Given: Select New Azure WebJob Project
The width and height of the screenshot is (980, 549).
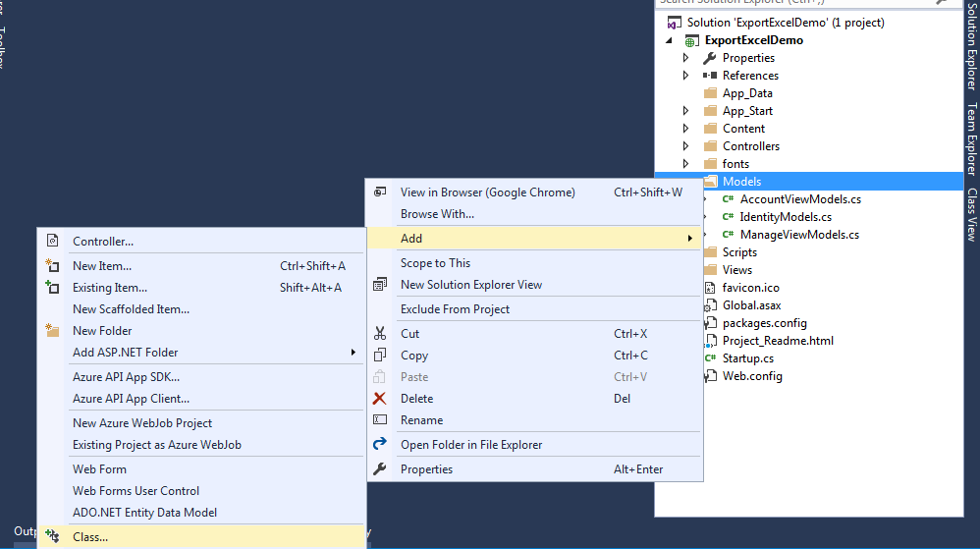Looking at the screenshot, I should [200, 423].
